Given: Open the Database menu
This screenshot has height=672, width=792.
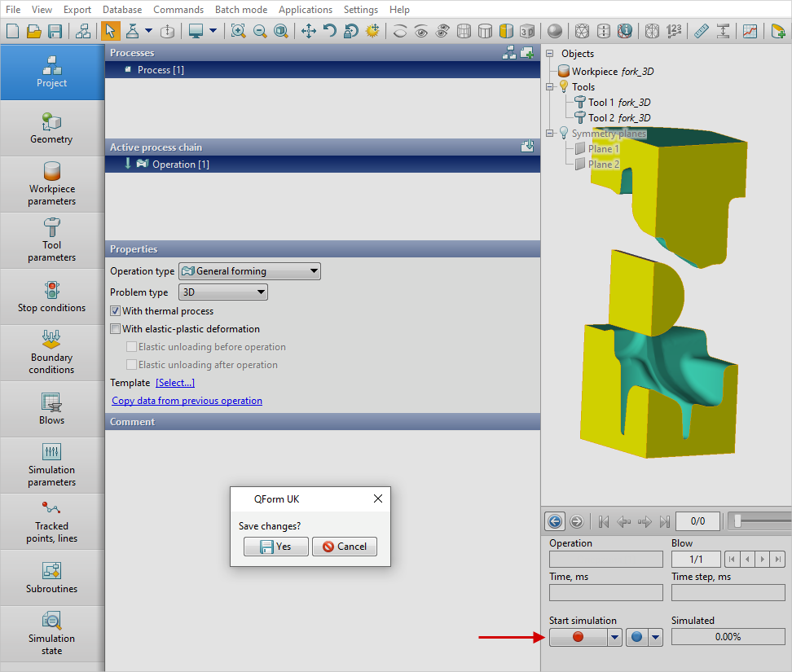Looking at the screenshot, I should pos(122,10).
